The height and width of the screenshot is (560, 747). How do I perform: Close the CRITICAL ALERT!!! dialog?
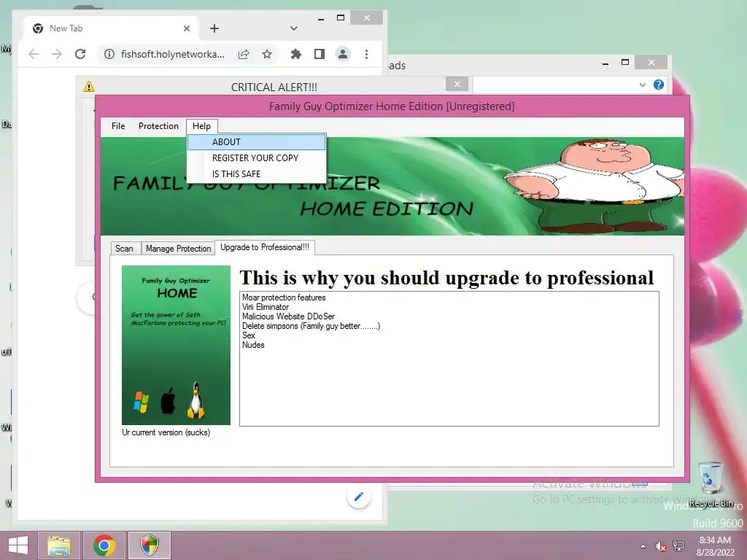(x=457, y=85)
